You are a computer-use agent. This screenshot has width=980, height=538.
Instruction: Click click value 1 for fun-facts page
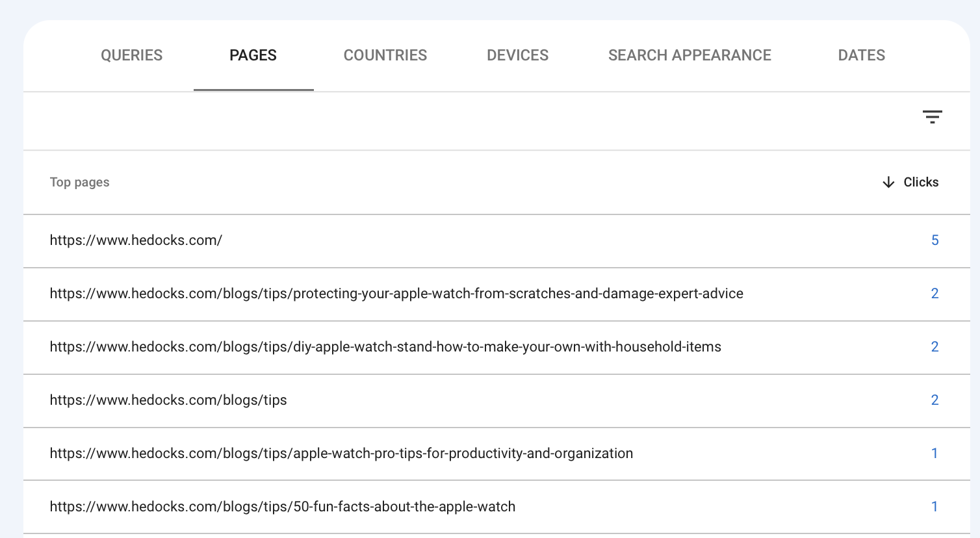click(935, 507)
